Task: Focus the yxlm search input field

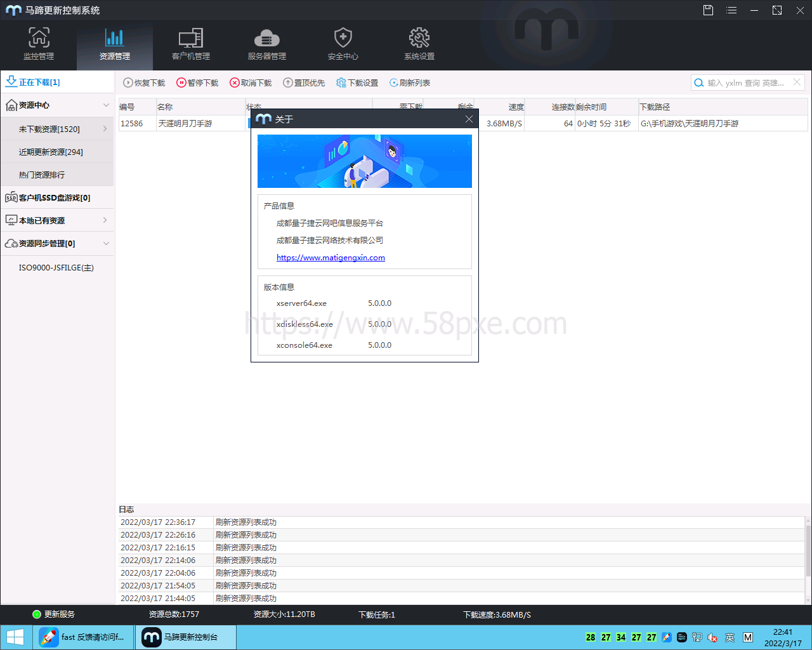Action: 746,83
